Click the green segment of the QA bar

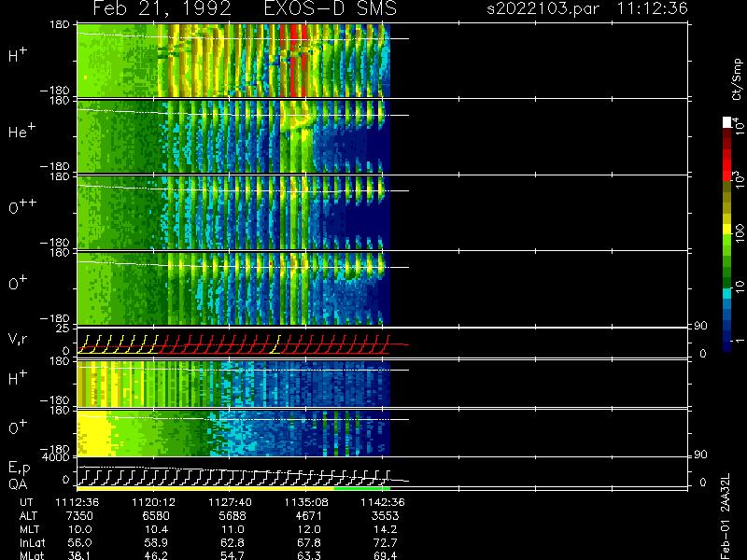click(362, 488)
